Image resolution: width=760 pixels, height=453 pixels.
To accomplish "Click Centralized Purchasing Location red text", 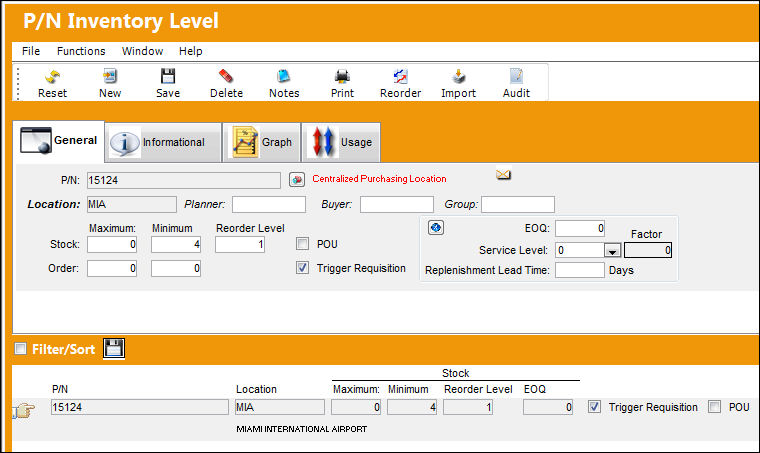I will pos(379,179).
